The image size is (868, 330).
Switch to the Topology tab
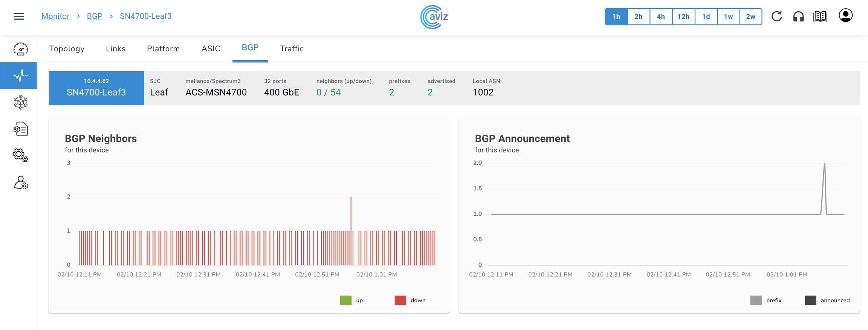point(67,49)
